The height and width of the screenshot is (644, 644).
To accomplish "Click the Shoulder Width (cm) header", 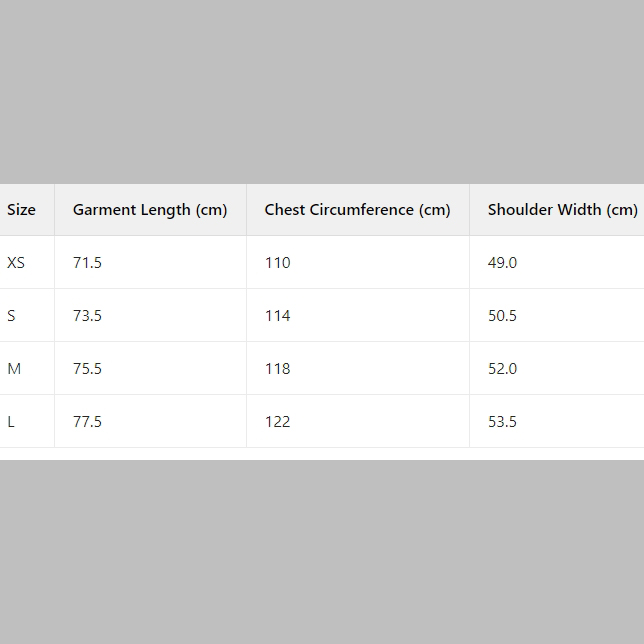I will 562,210.
